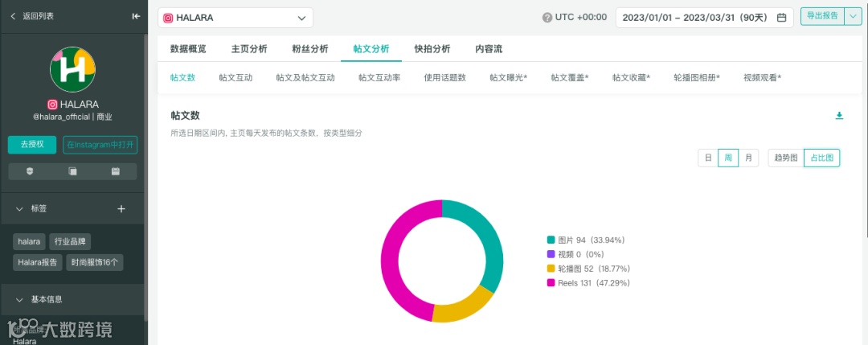Click the 去授权 button
Screen dimensions: 868x345
(x=32, y=145)
